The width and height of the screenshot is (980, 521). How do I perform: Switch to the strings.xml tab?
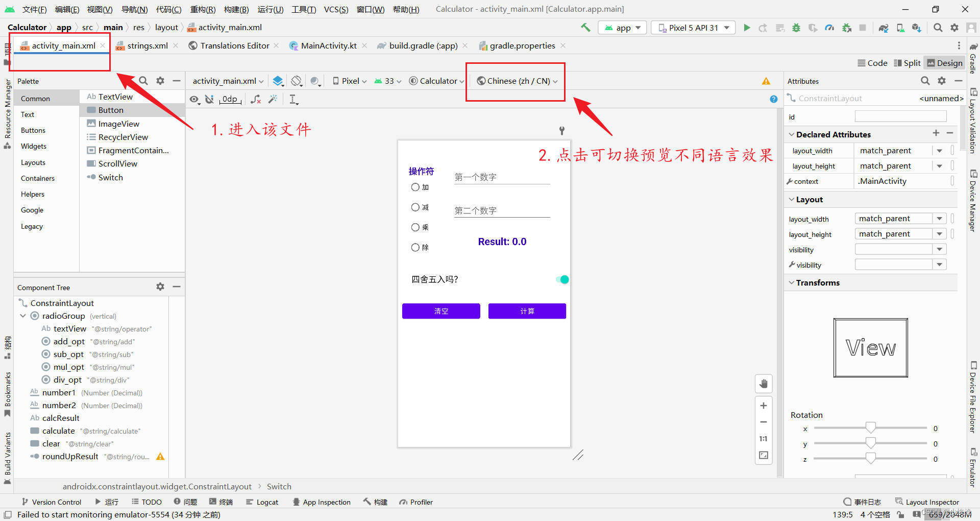click(x=146, y=45)
